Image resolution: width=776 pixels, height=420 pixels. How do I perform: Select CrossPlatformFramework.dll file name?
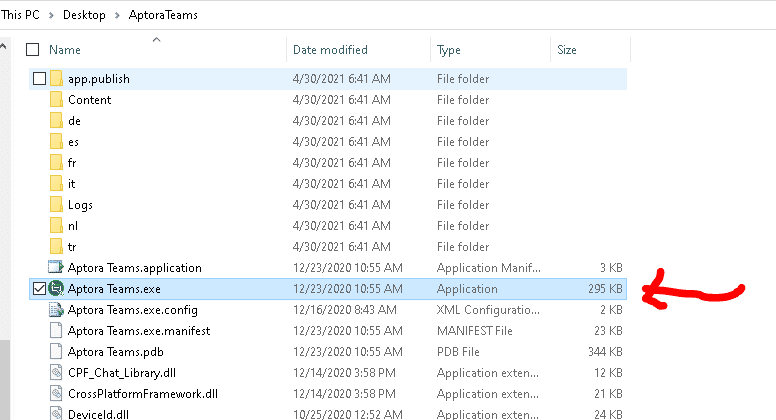point(143,394)
